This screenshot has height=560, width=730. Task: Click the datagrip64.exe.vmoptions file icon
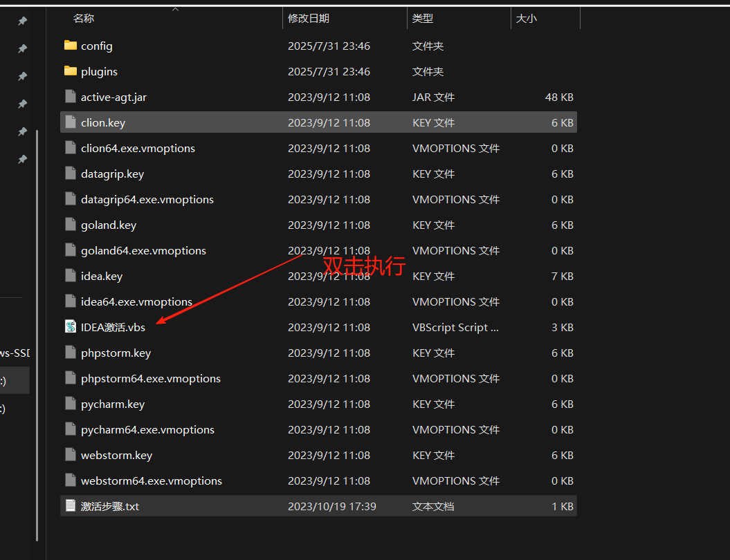point(71,198)
